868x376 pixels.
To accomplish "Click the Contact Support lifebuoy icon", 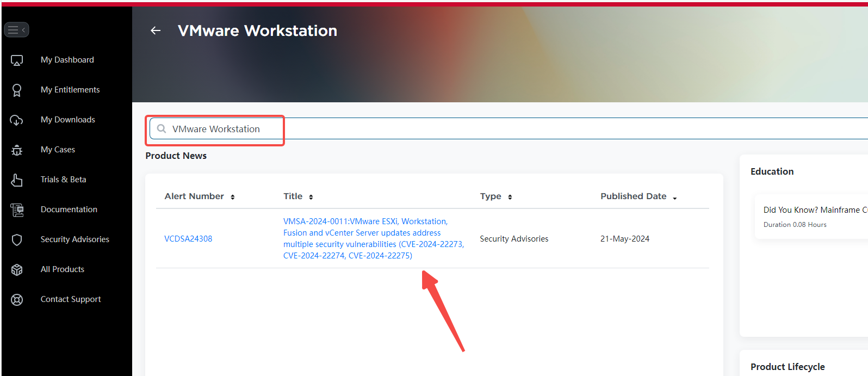I will coord(17,299).
